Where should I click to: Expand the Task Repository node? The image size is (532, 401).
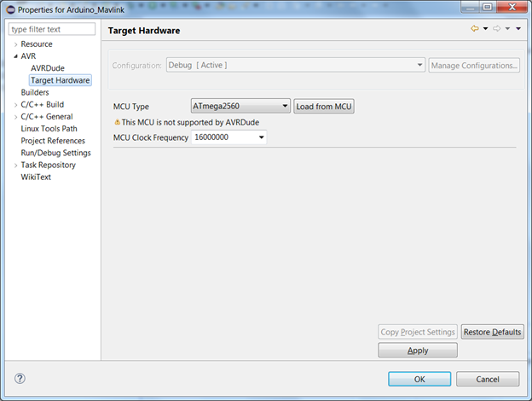(15, 166)
